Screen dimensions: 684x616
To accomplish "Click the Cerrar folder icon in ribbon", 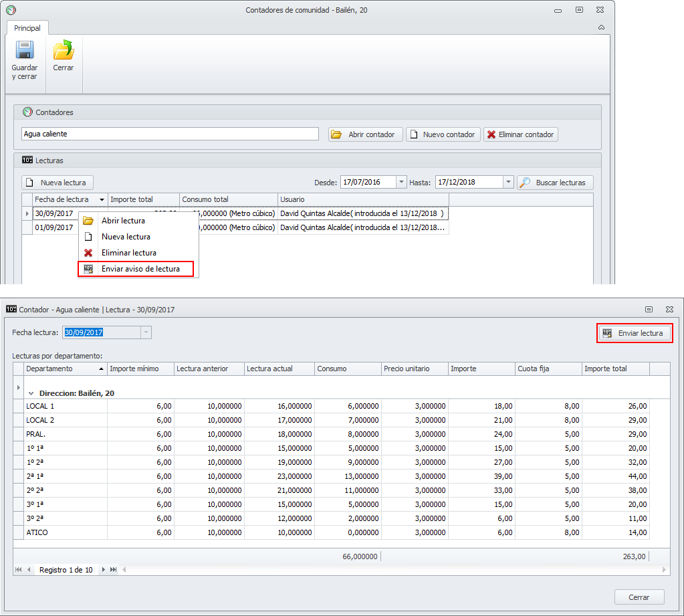I will coord(64,51).
